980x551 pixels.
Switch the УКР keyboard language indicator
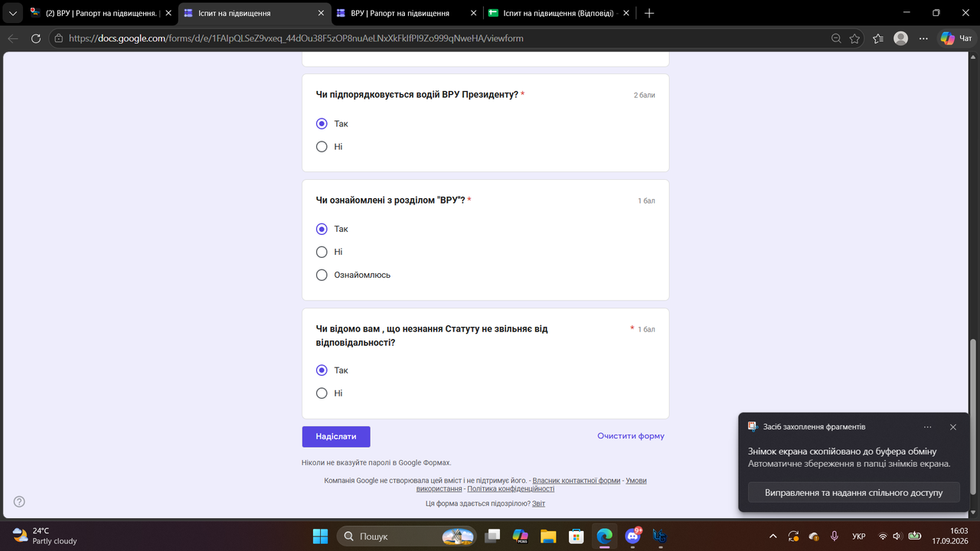859,536
